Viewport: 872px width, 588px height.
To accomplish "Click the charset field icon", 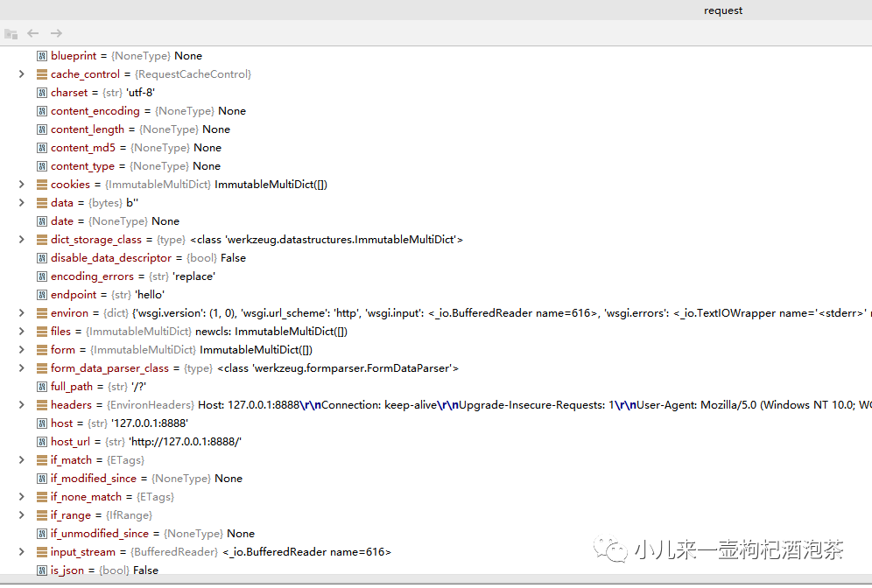I will pos(42,92).
